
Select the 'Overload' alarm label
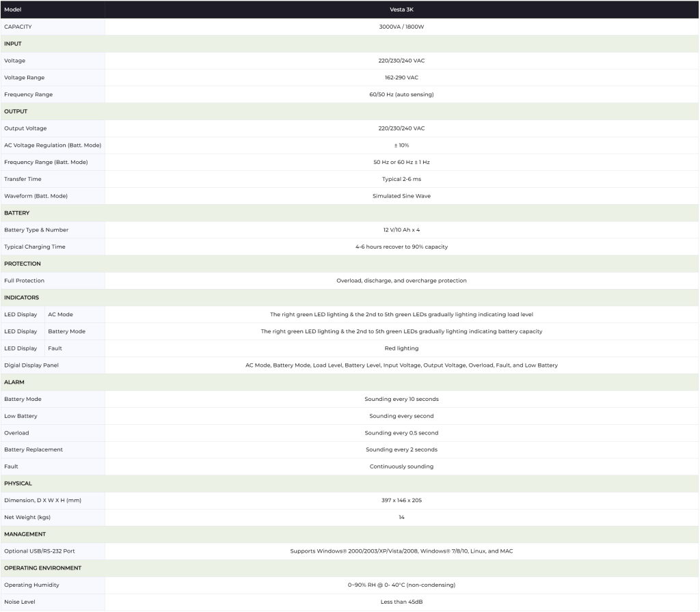(x=16, y=434)
